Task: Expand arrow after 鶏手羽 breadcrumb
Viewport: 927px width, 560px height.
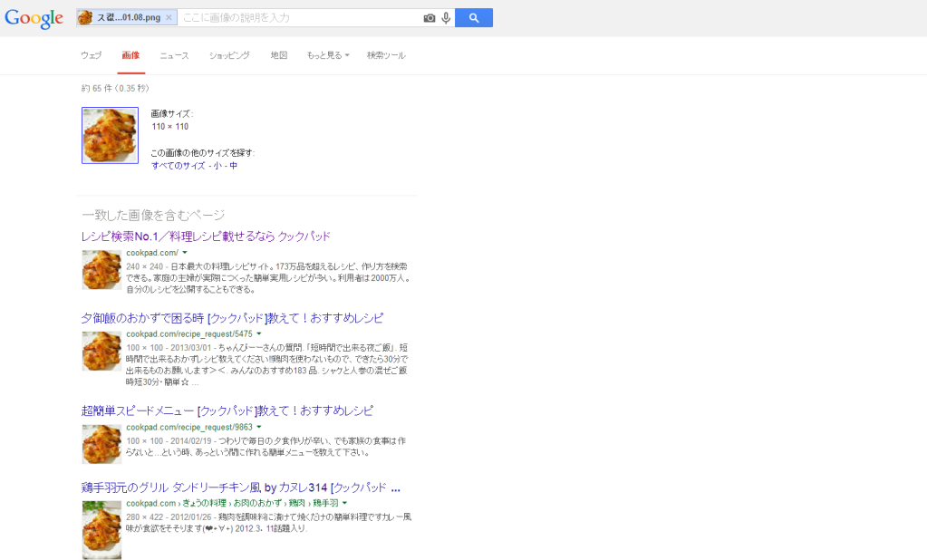Action: pyautogui.click(x=344, y=503)
